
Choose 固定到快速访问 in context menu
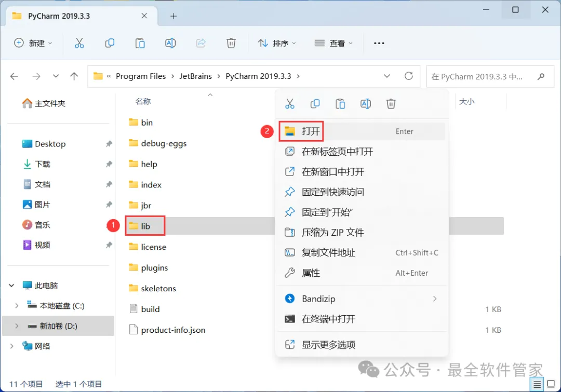(362, 192)
